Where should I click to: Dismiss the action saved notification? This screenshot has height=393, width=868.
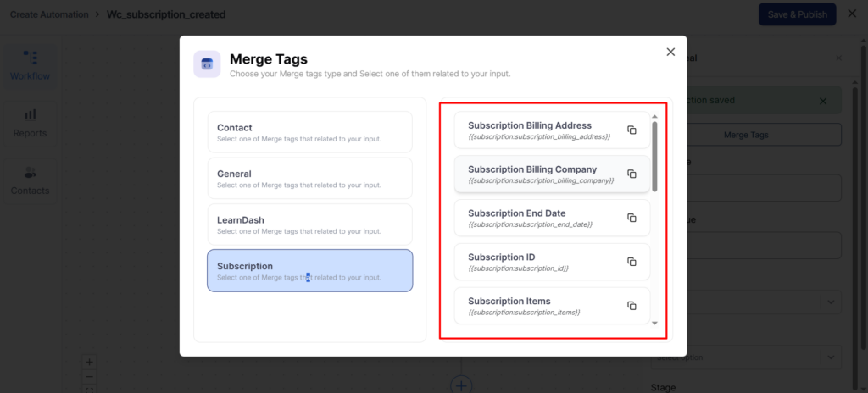coord(822,101)
